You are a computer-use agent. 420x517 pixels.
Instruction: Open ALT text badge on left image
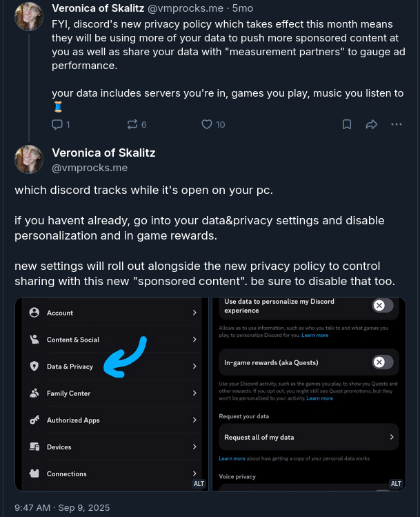(199, 484)
